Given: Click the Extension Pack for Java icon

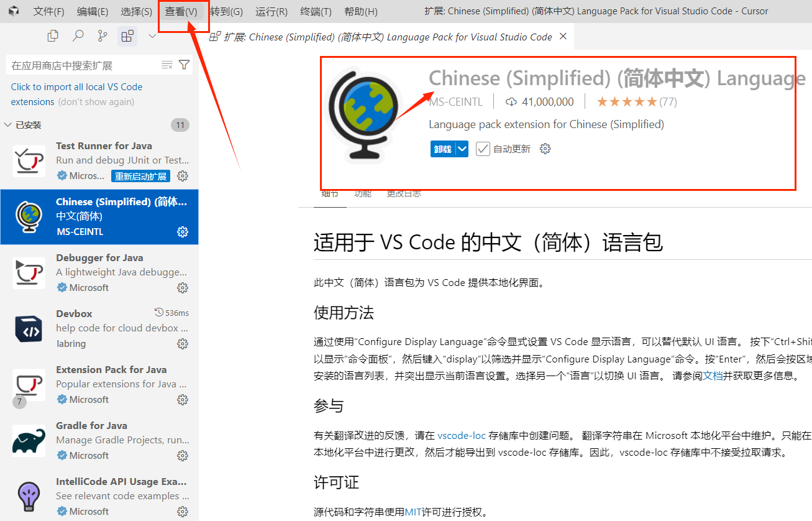Looking at the screenshot, I should [x=29, y=385].
